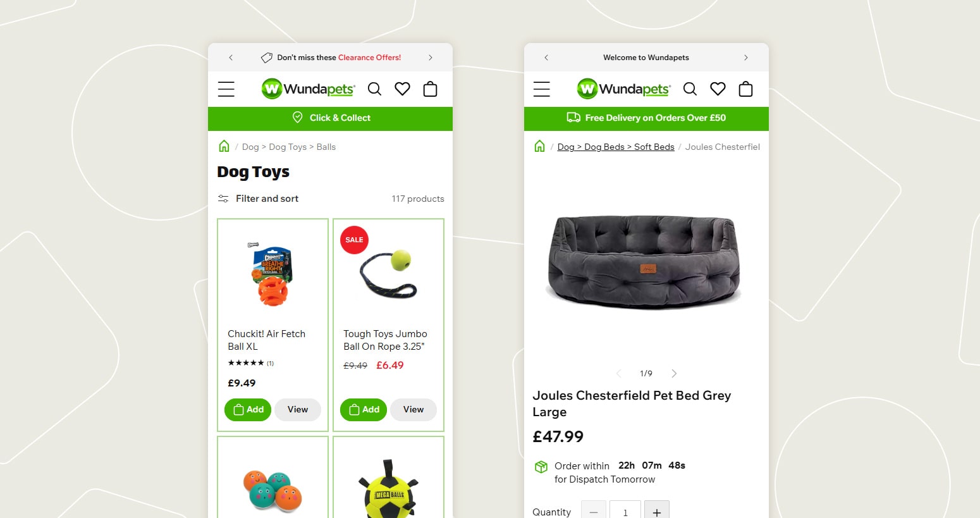Viewport: 980px width, 518px height.
Task: Select Click & Collect banner
Action: [331, 118]
